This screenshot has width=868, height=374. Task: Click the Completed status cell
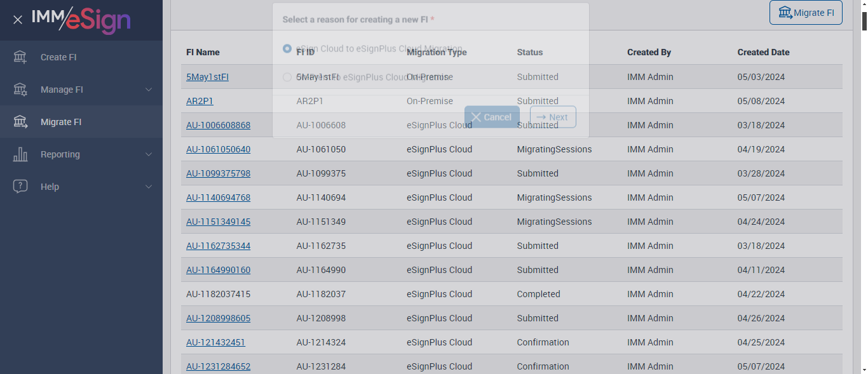coord(538,294)
